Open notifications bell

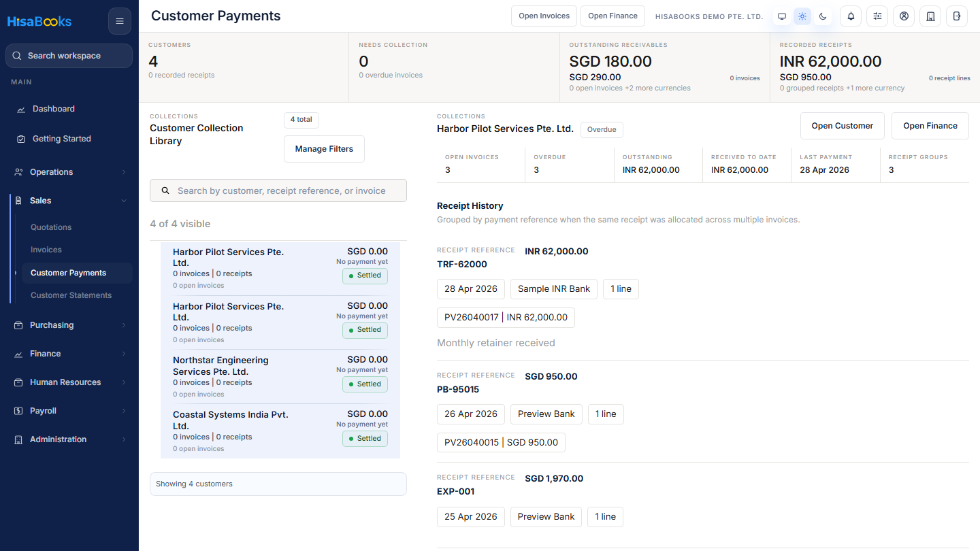[x=851, y=16]
